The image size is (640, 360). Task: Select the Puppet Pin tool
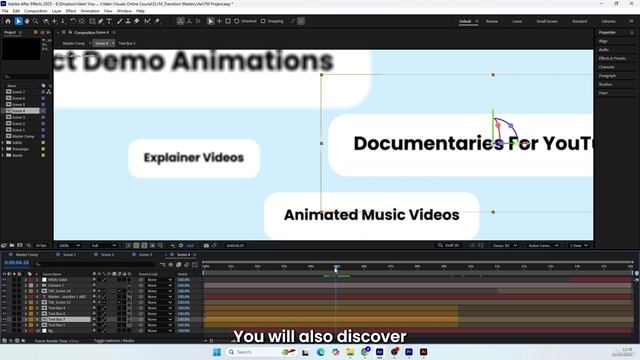pos(157,21)
